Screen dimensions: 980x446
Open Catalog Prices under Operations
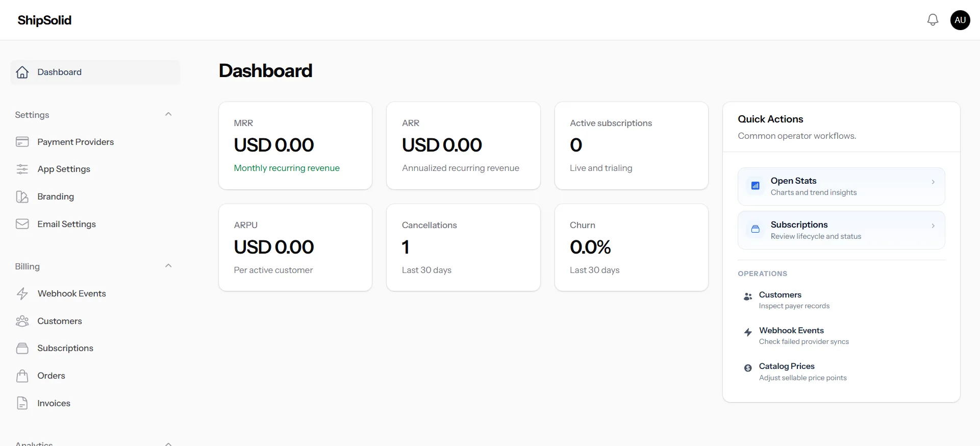pyautogui.click(x=786, y=366)
